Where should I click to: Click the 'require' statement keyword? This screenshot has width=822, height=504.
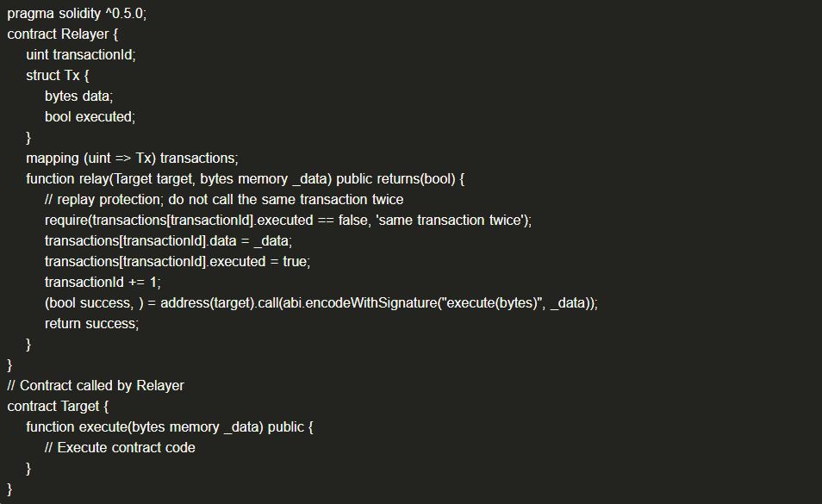pyautogui.click(x=66, y=221)
